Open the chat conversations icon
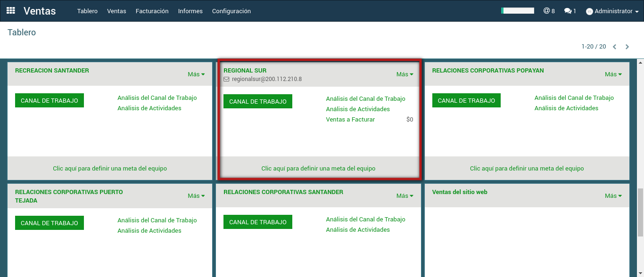Screen dimensions: 644x277 [570, 11]
